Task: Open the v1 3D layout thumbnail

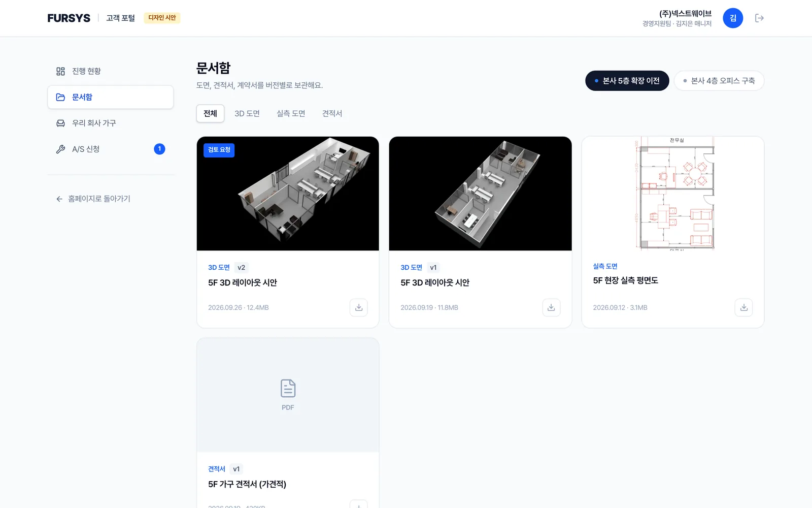Action: click(x=480, y=194)
